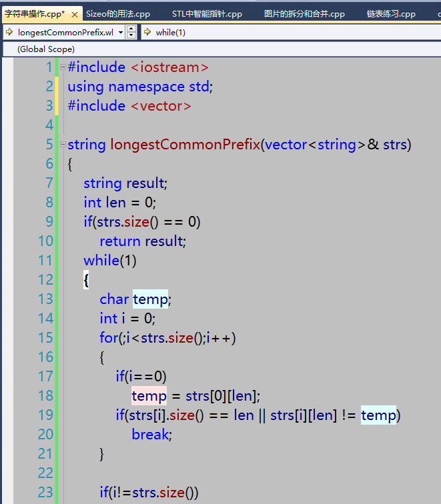Click '<iostream>' on line 1
Viewport: 441px width, 504px height.
pyautogui.click(x=170, y=67)
